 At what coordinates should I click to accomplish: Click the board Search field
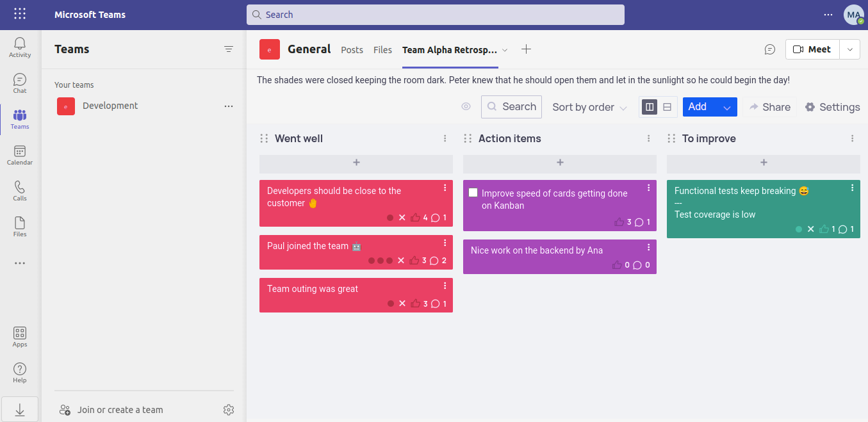(x=511, y=107)
